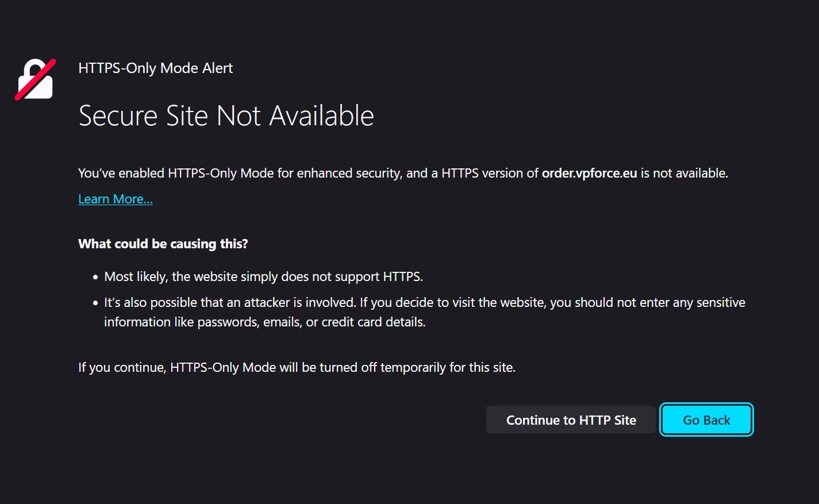This screenshot has height=504, width=819.
Task: Click the bullet about website not supporting HTTPS
Action: coord(263,276)
